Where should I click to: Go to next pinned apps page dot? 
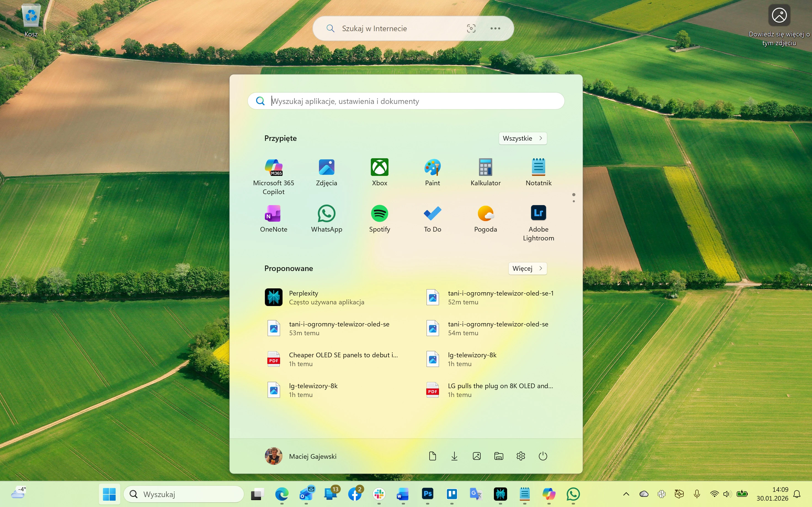click(x=574, y=201)
